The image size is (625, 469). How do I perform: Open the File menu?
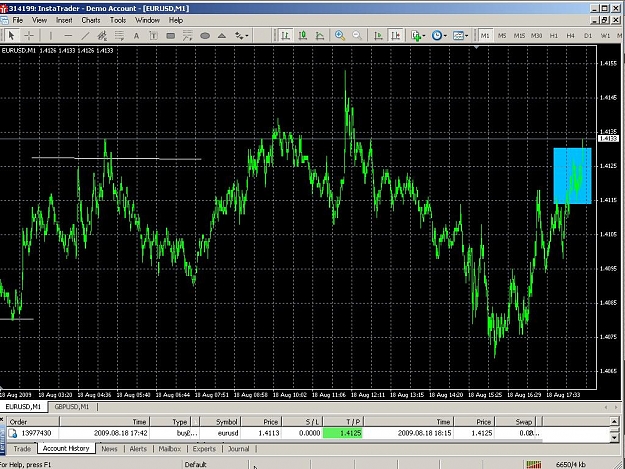point(18,20)
